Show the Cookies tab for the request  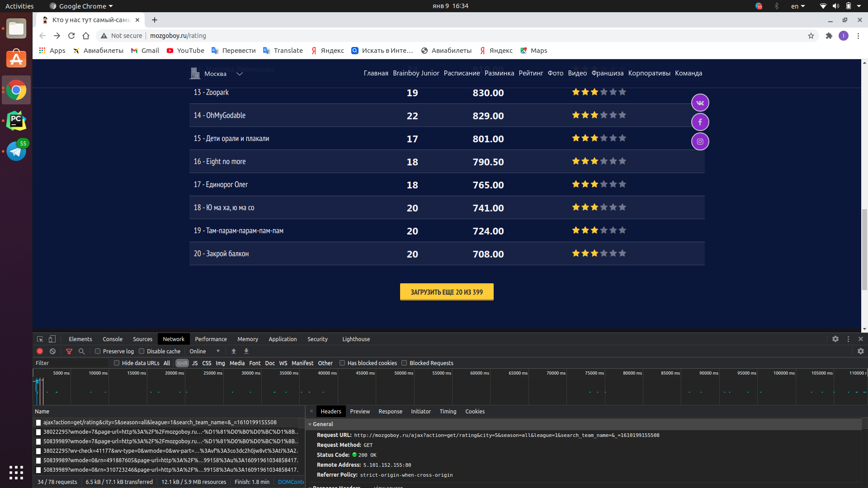pyautogui.click(x=475, y=411)
